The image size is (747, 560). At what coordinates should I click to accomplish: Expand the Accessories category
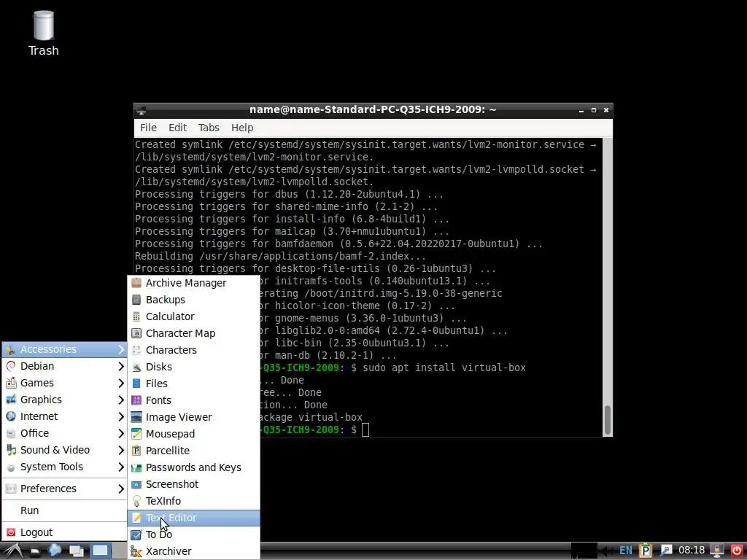[x=64, y=349]
